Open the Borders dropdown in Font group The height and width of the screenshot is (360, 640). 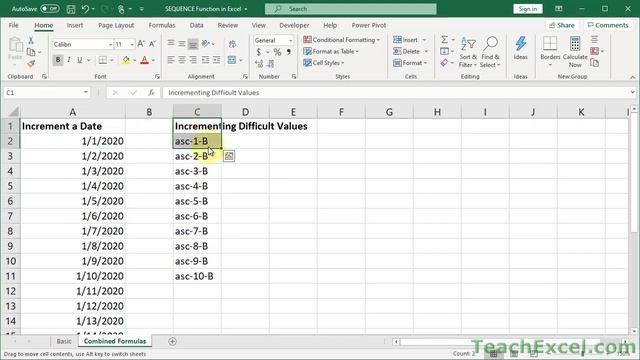point(111,60)
